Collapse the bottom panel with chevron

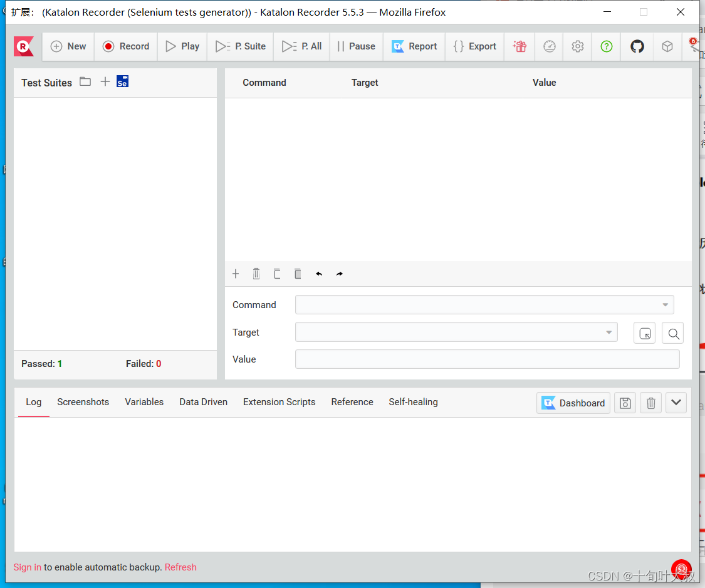pos(676,403)
